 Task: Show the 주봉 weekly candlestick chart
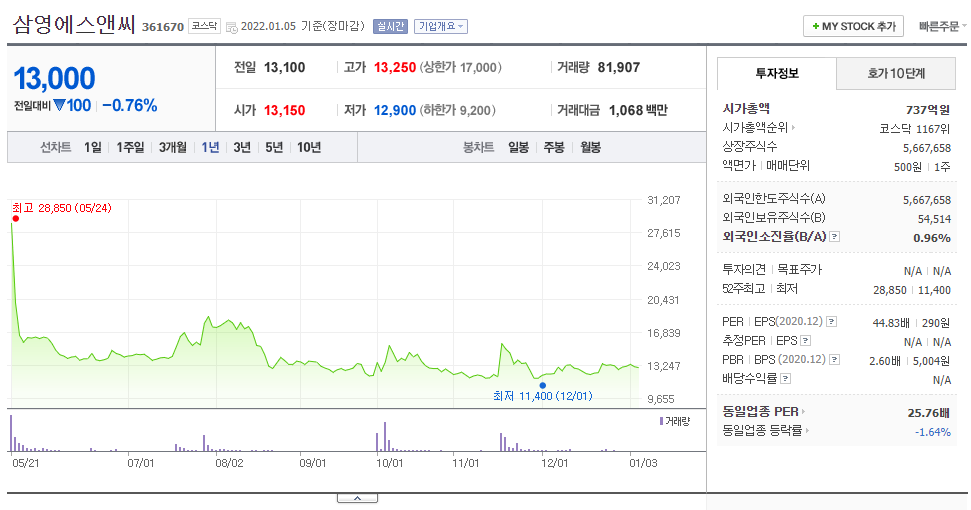(x=554, y=147)
